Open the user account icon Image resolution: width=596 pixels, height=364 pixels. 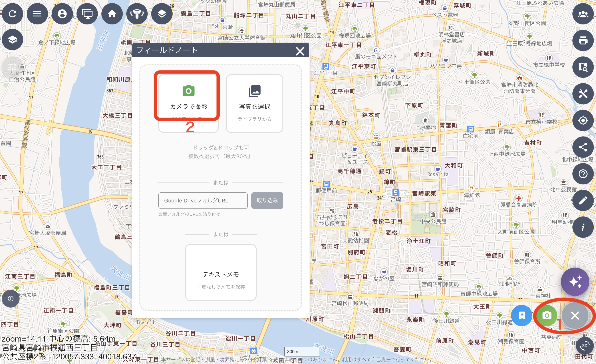[x=62, y=14]
